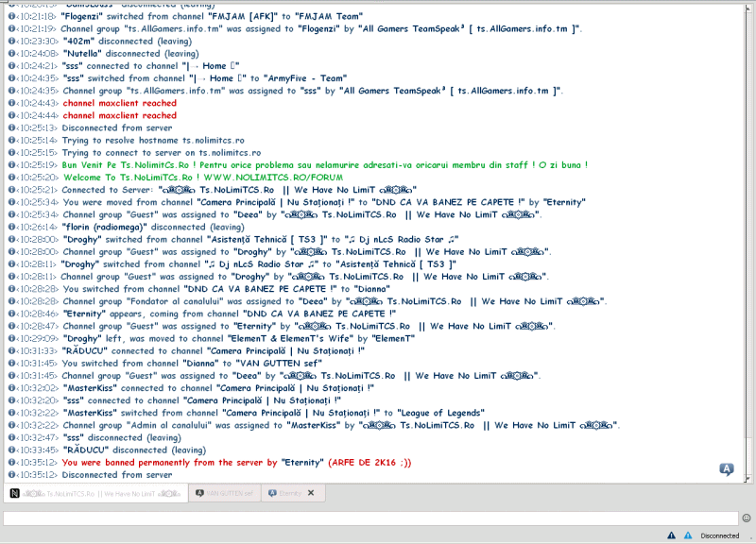Click the blue triangle icon in status bar
Viewport: 756px width, 544px height.
click(687, 535)
